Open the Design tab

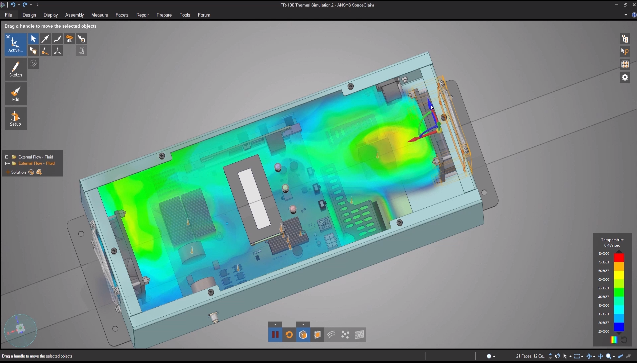tap(29, 15)
